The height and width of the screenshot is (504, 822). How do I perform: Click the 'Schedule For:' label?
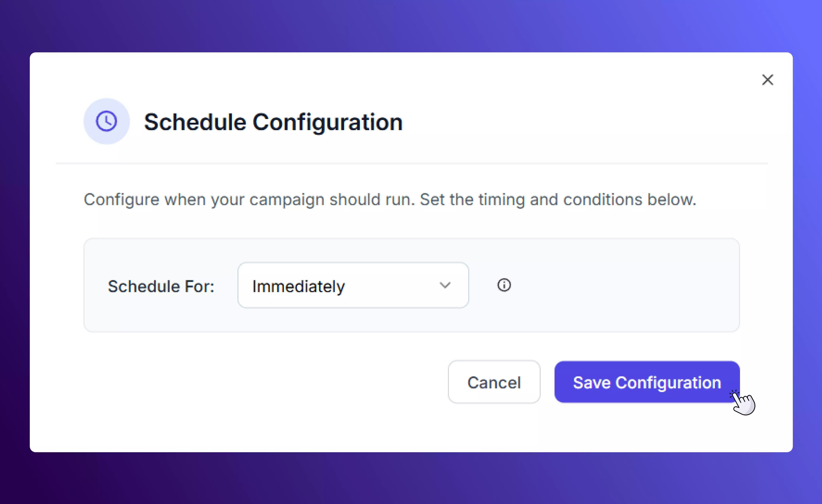(161, 286)
